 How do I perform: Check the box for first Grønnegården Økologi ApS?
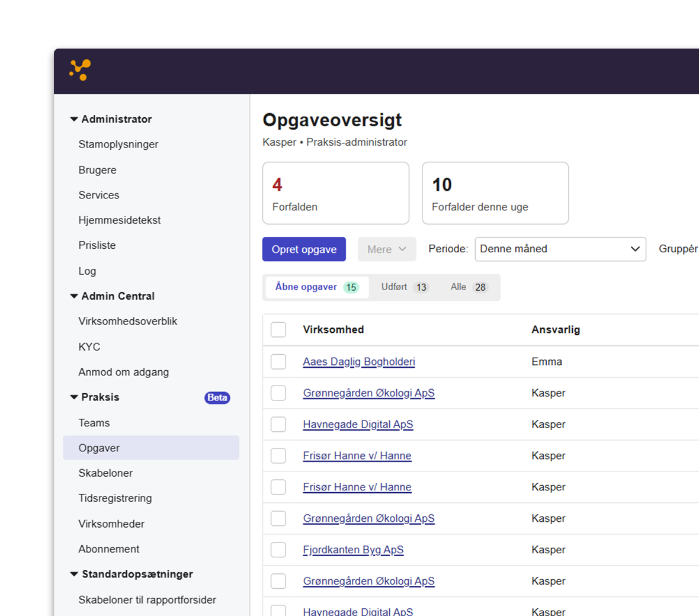coord(278,393)
